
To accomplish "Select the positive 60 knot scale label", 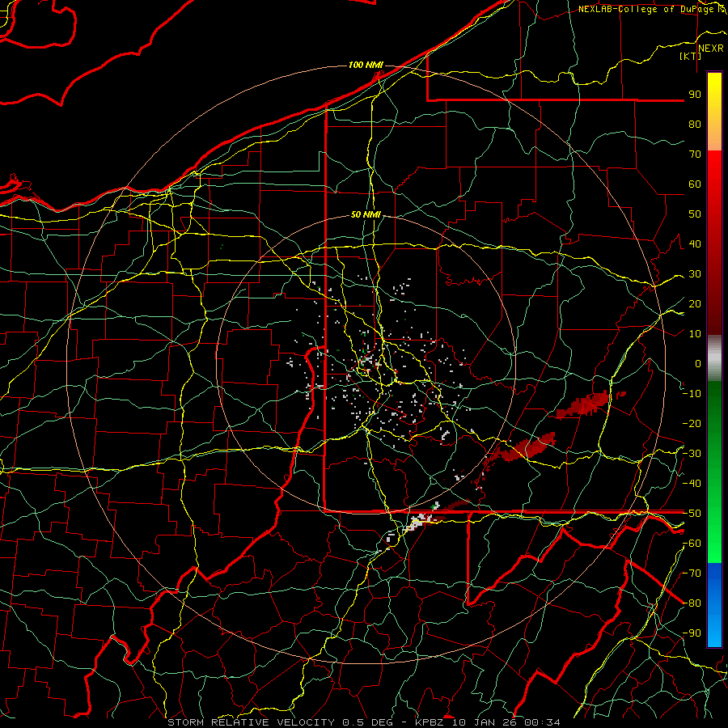I will point(695,184).
